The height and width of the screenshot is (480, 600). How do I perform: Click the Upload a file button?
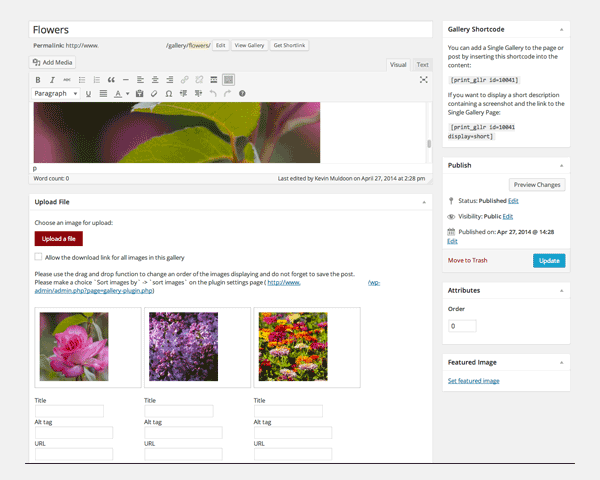pyautogui.click(x=59, y=239)
